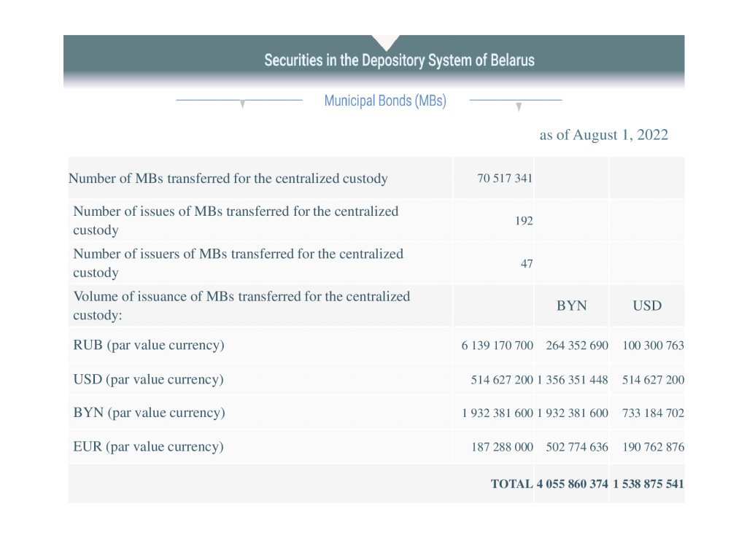Click the 'Securities in the Depository System of Belarus' header

point(399,61)
